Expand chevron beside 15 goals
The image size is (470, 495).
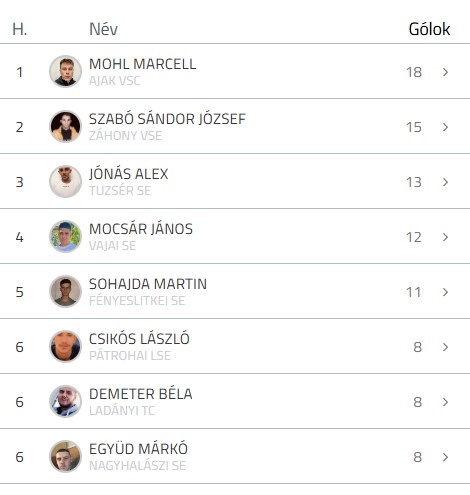(445, 127)
